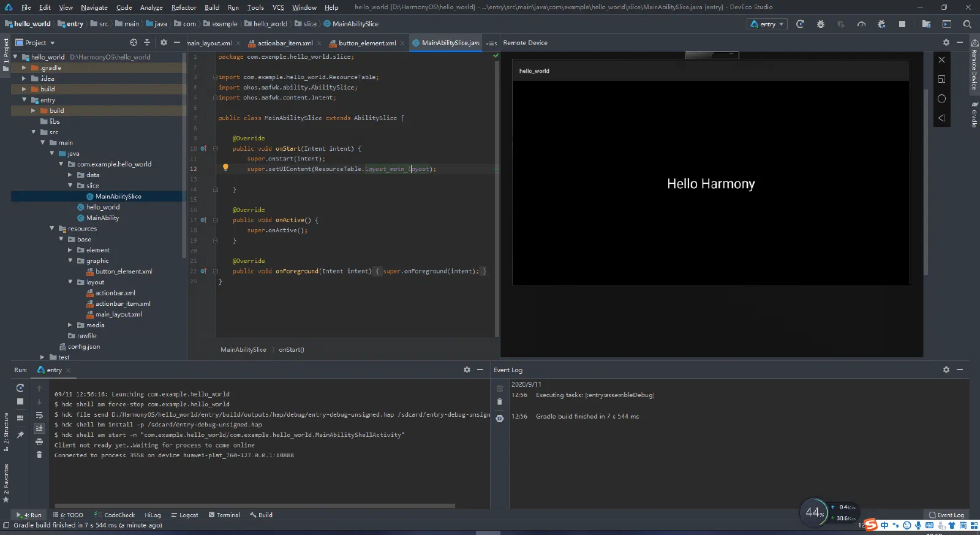Open the CodeCheck tool window button

[x=115, y=515]
